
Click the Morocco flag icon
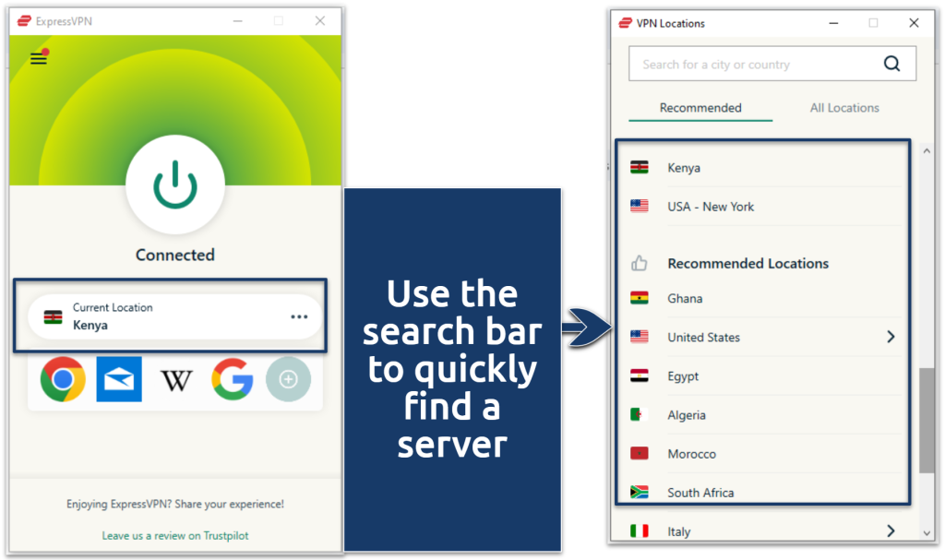click(x=640, y=453)
